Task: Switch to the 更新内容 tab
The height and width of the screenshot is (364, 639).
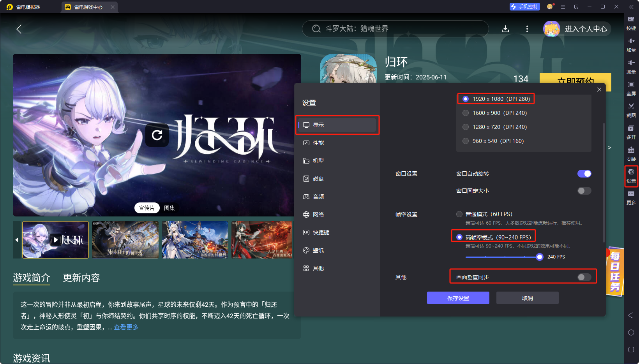Action: coord(81,278)
